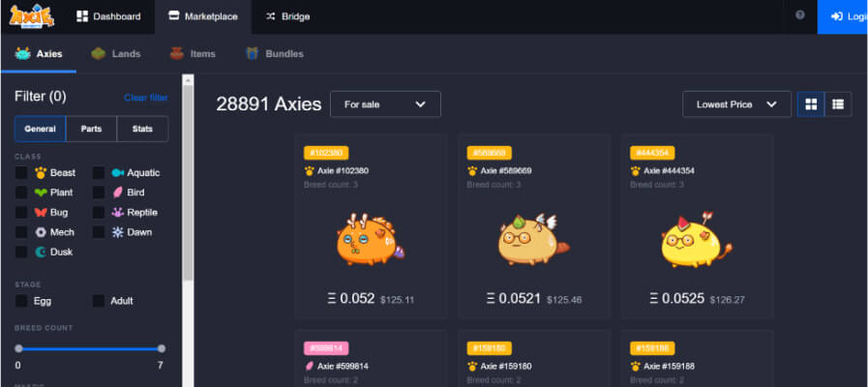Check the Beast class checkbox
This screenshot has height=387, width=868.
click(x=21, y=173)
